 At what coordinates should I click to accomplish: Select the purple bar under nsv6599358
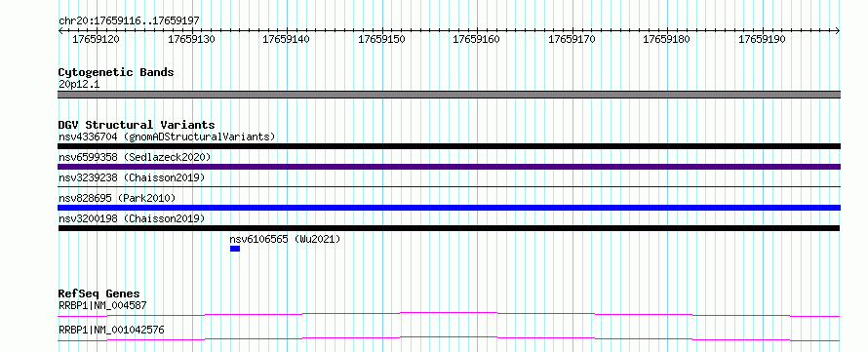(x=449, y=167)
